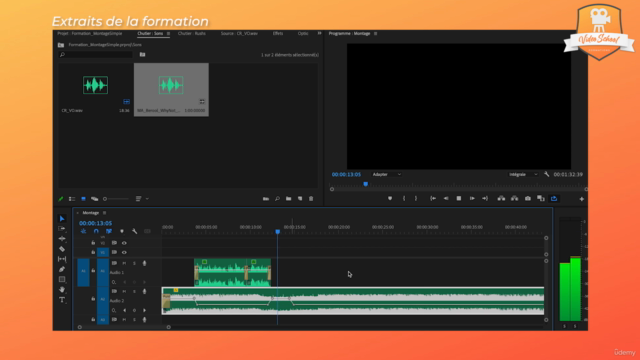Select the Pen tool in the toolbar
640x360 pixels.
tap(62, 269)
